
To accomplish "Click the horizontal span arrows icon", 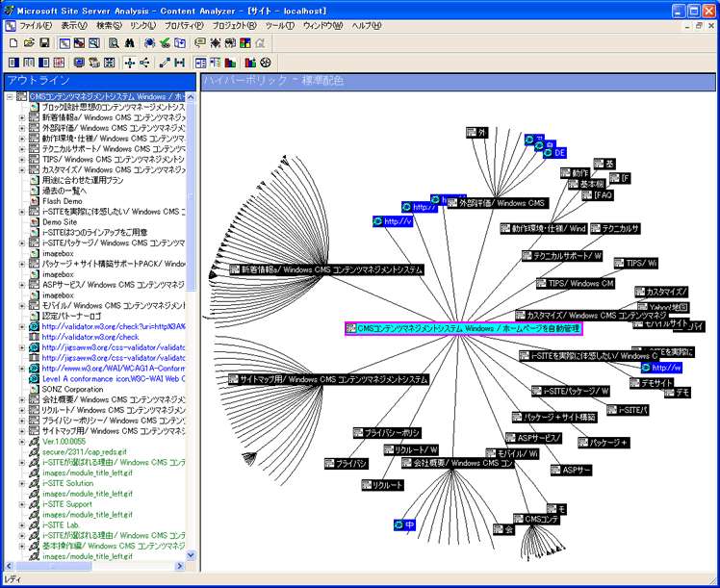I will [x=180, y=63].
